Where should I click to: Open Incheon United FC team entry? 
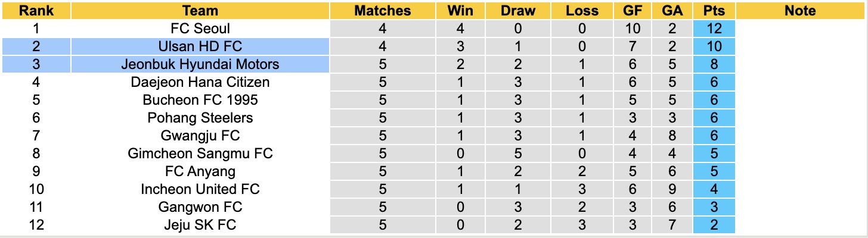click(x=200, y=189)
